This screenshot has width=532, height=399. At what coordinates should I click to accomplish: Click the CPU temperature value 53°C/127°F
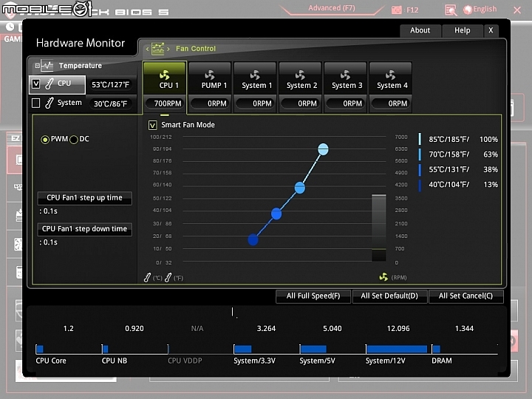(111, 85)
